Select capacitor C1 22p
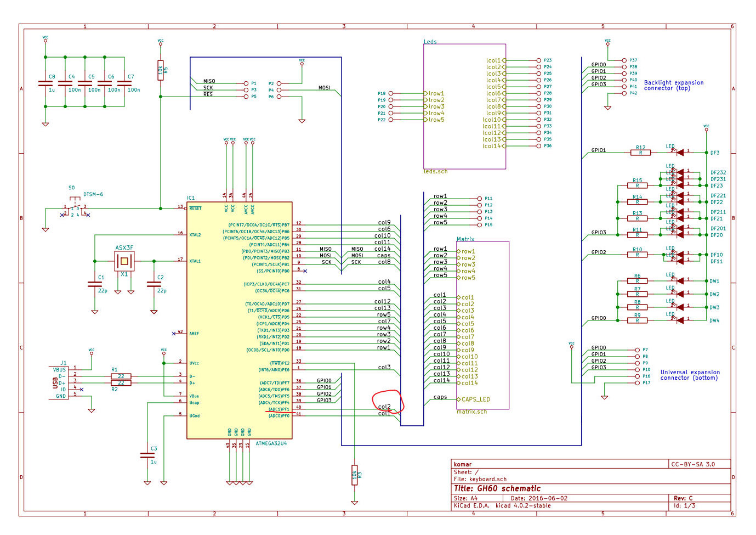Viewport: 756px width, 535px height. click(95, 284)
